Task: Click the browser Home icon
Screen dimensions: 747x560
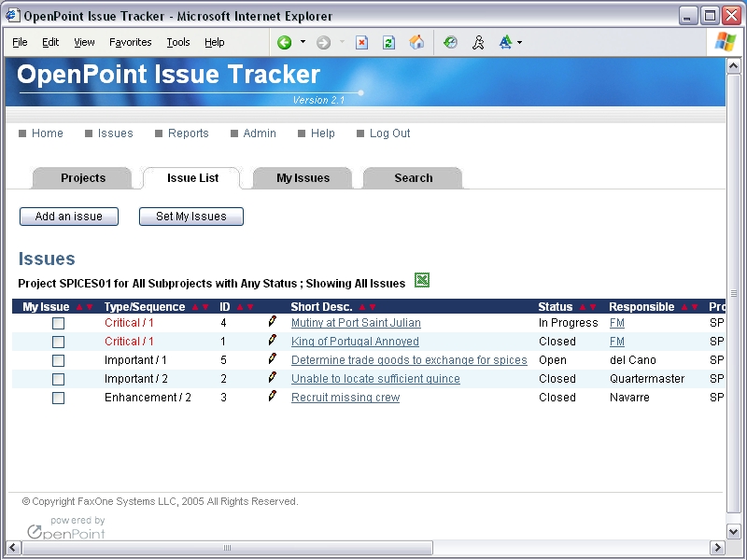Action: 416,42
